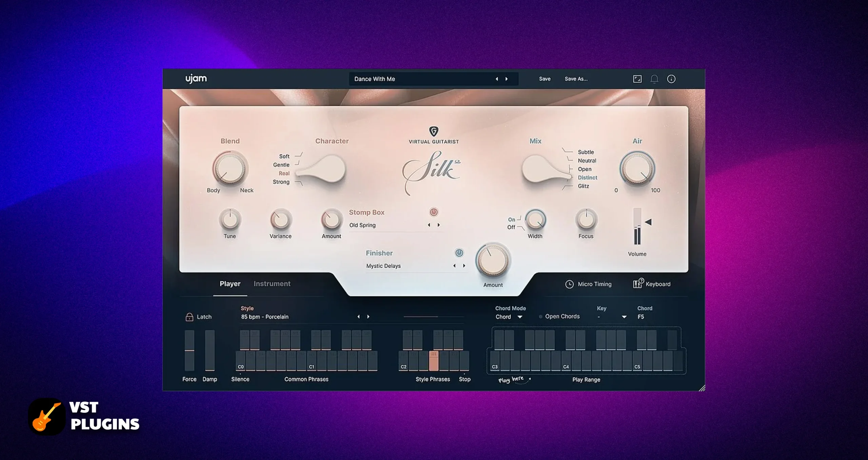Select previous Stomp Box effect arrow
This screenshot has width=868, height=460.
(x=429, y=225)
